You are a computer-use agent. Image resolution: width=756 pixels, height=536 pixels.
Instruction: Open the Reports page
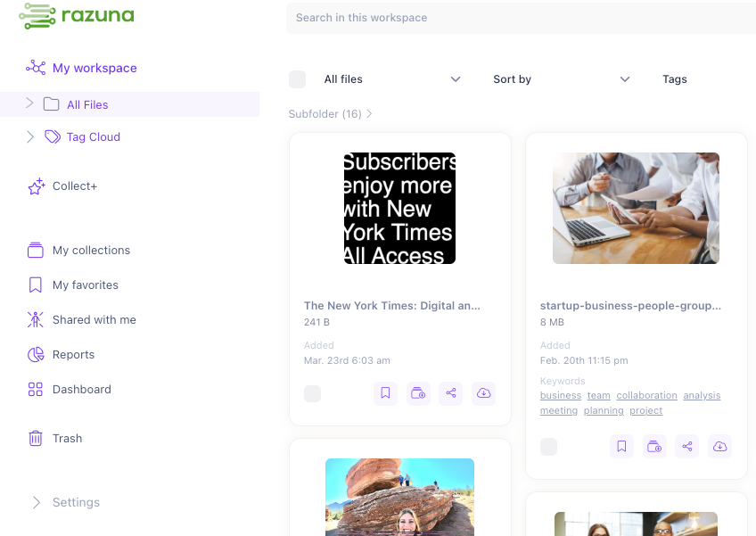point(73,355)
